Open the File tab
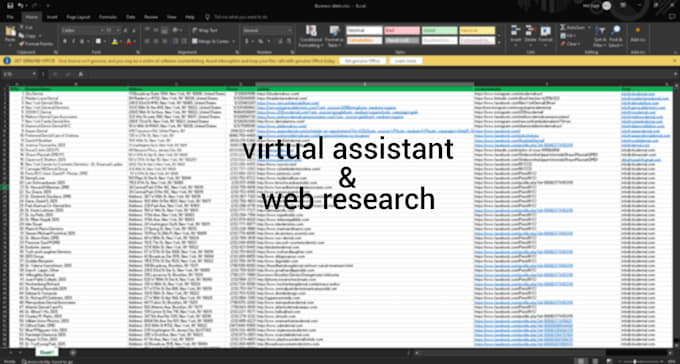 coord(10,17)
